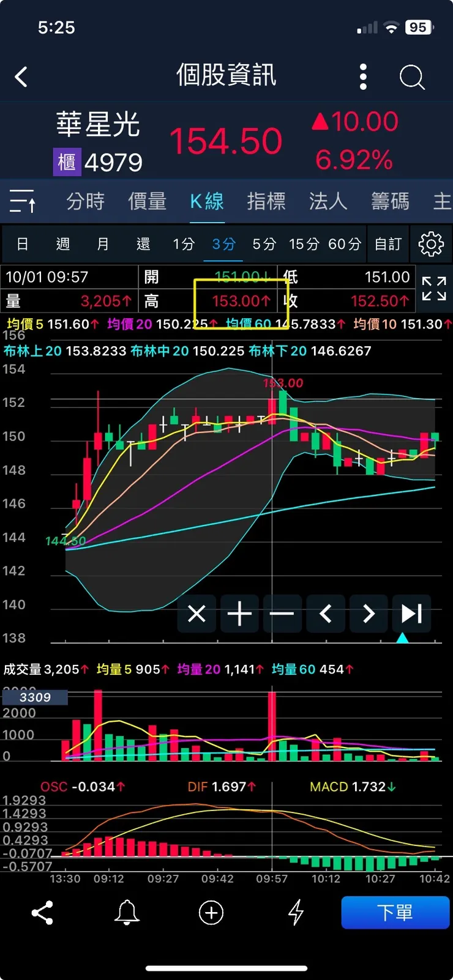This screenshot has height=980, width=453.
Task: Tap the MACD 1.732 value
Action: tap(353, 787)
